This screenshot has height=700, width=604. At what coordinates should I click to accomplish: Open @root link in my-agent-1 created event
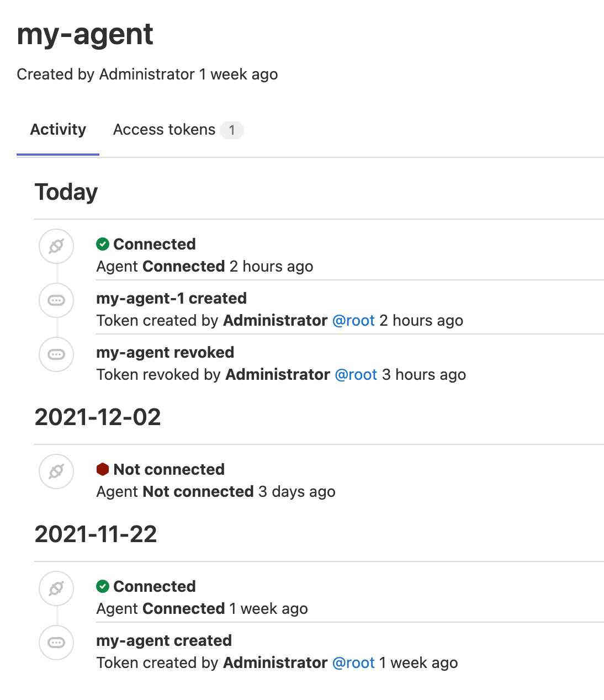[353, 321]
